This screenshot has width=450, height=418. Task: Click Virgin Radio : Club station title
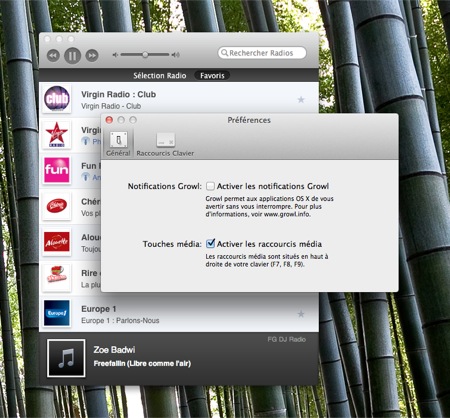click(x=119, y=94)
